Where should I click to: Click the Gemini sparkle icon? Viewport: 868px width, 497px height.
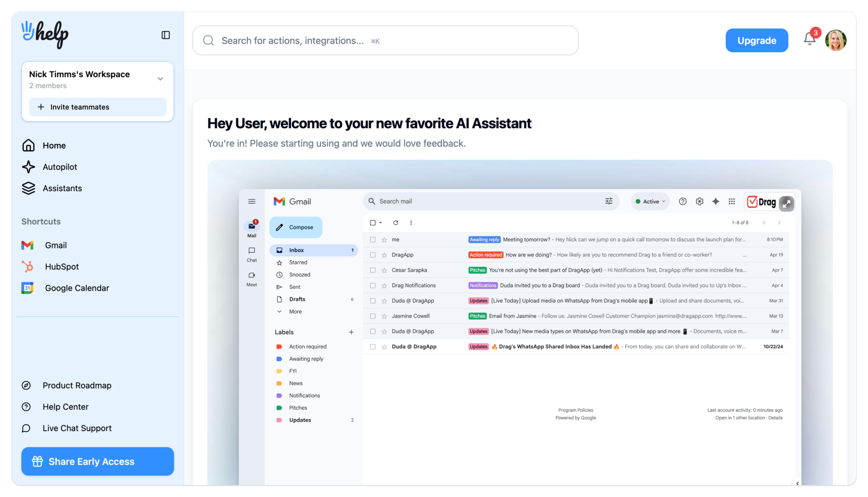716,202
